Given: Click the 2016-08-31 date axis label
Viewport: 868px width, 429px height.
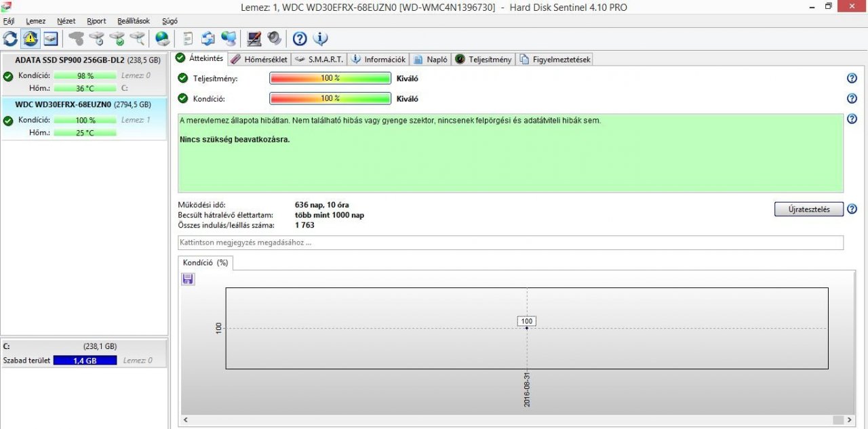Looking at the screenshot, I should (527, 389).
